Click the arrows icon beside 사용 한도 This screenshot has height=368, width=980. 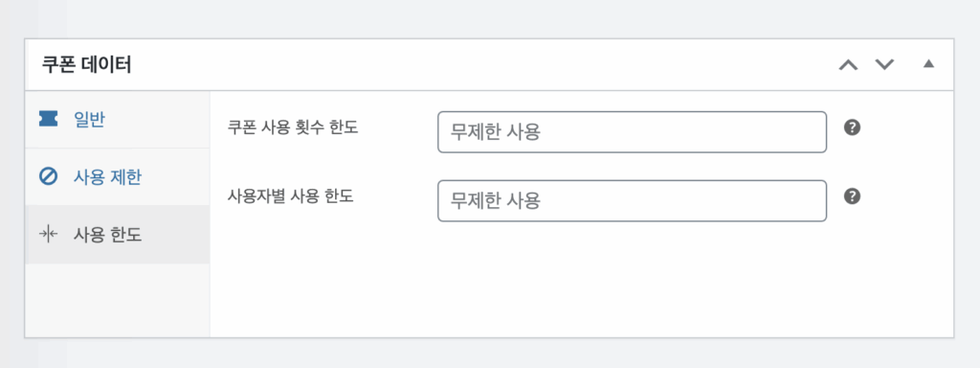point(48,234)
